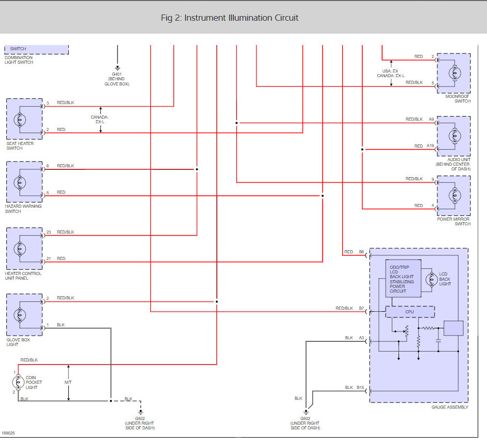Viewport: 487px width, 448px height.
Task: Click the GLOVE BOX LIGHT label
Action: tap(18, 342)
